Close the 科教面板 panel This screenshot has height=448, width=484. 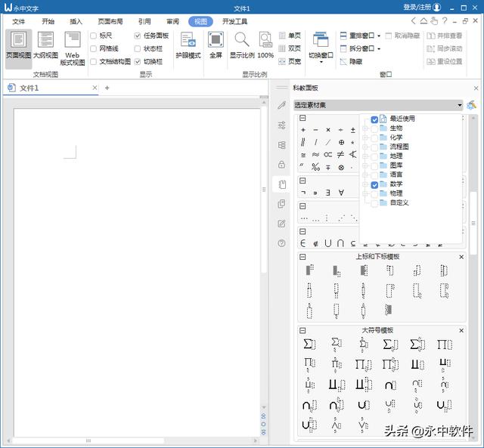click(x=476, y=88)
